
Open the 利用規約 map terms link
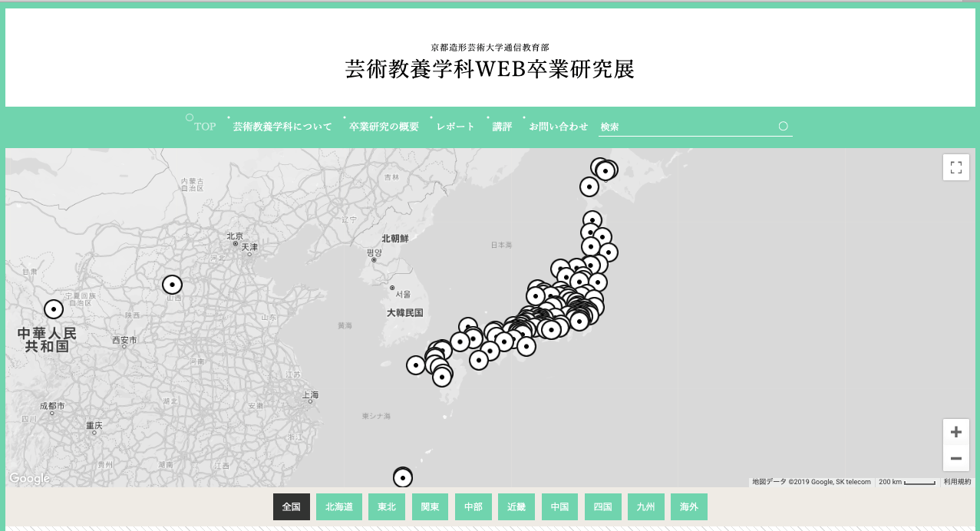point(957,482)
